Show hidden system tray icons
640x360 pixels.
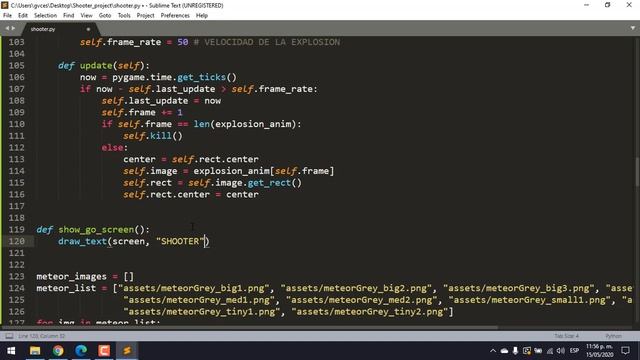[493, 351]
